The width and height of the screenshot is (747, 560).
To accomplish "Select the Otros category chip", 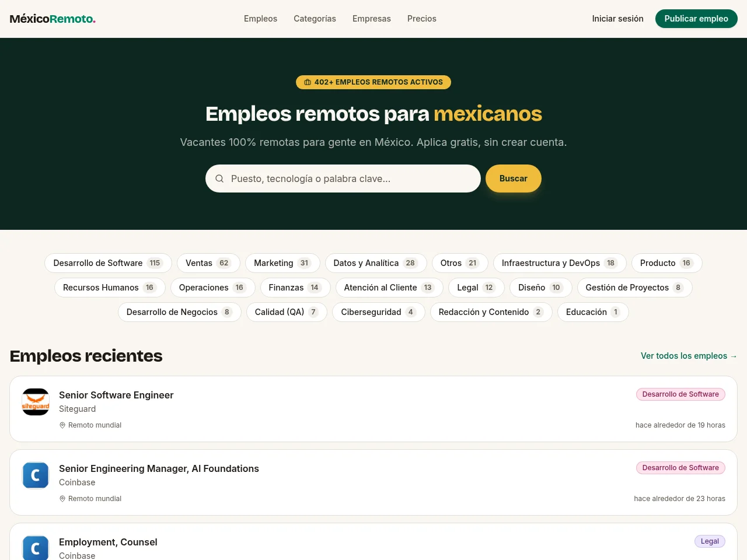I will [x=460, y=263].
